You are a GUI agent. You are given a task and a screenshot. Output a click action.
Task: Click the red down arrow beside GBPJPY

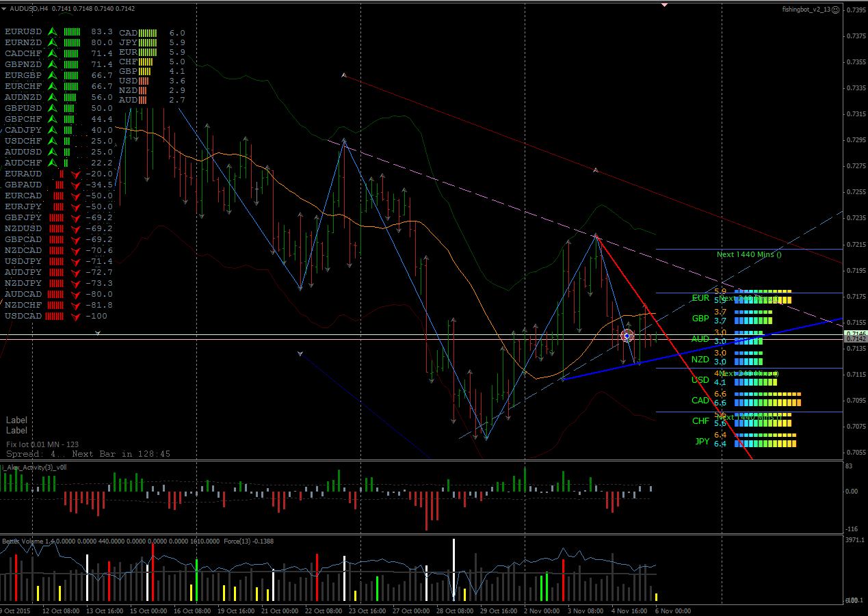click(76, 218)
